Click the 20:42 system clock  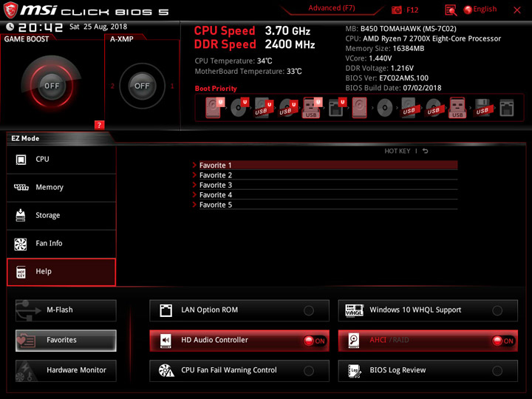pos(41,27)
